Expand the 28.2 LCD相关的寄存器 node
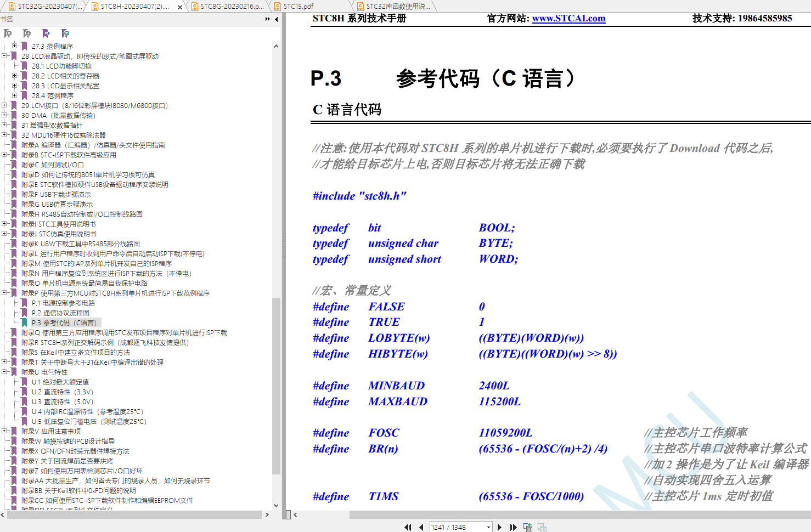The height and width of the screenshot is (532, 811). (15, 76)
